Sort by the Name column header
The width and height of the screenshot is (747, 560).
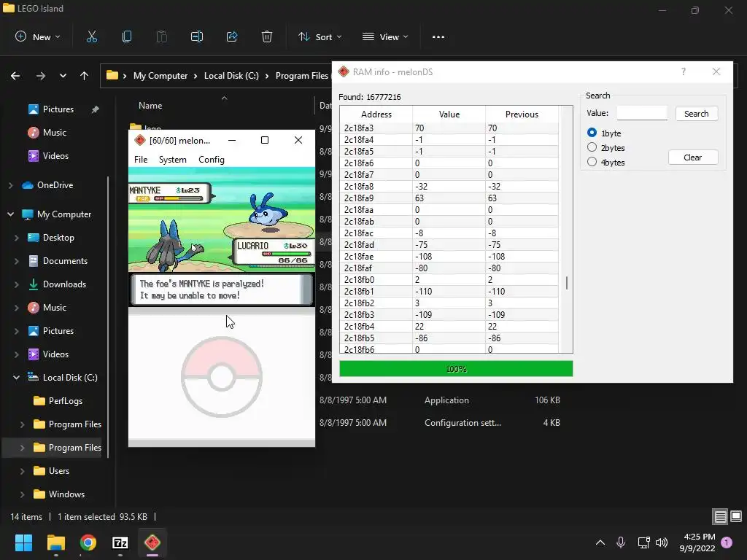pyautogui.click(x=150, y=106)
